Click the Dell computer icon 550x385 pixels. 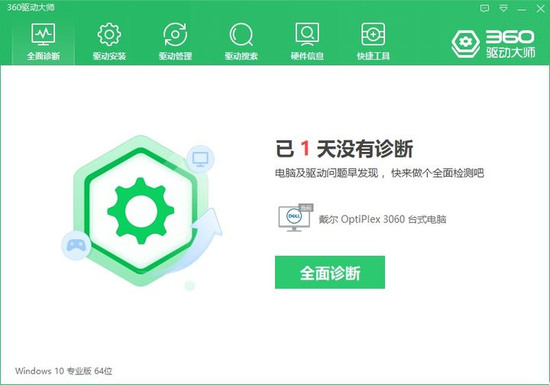pos(295,217)
